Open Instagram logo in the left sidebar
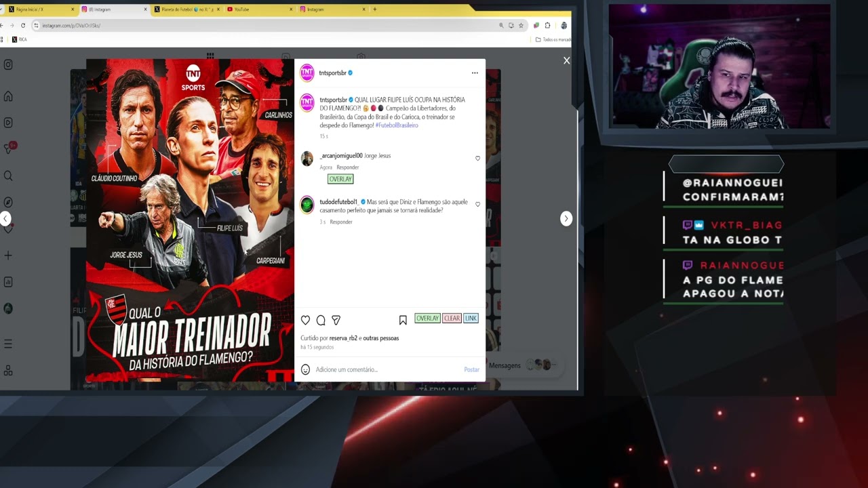 click(8, 64)
